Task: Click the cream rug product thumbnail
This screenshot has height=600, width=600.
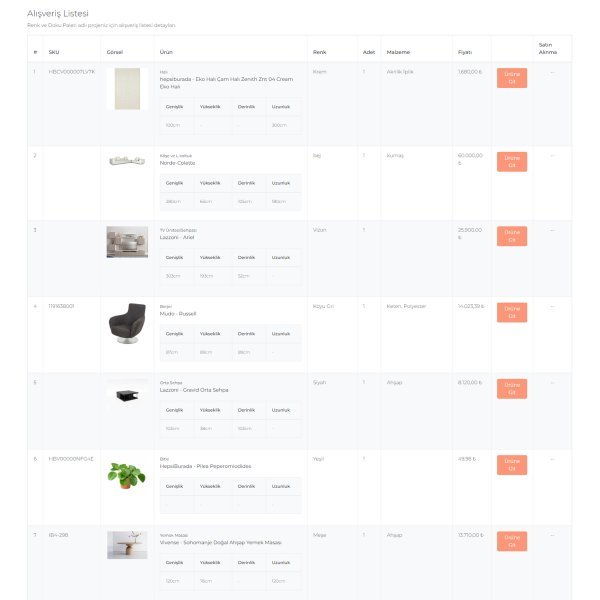Action: tap(127, 89)
